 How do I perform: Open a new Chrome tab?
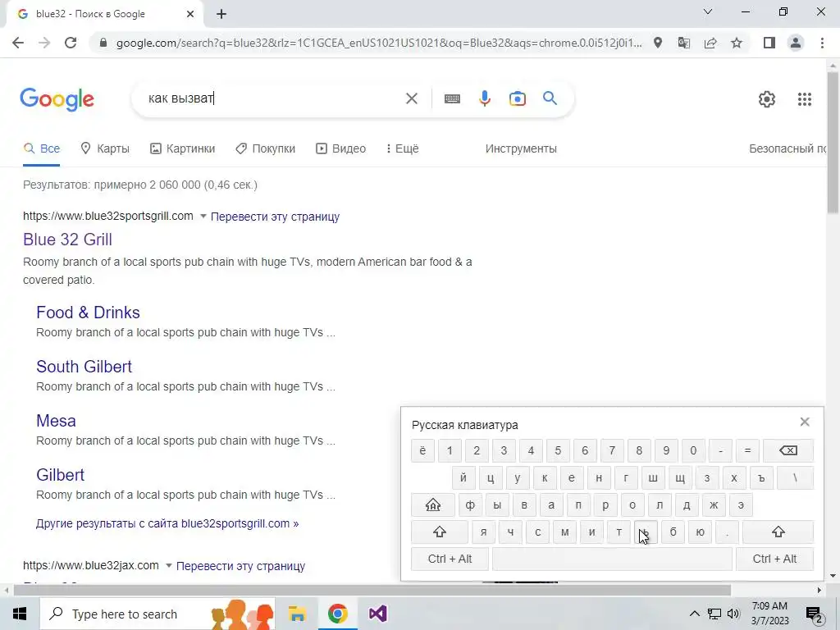point(221,14)
